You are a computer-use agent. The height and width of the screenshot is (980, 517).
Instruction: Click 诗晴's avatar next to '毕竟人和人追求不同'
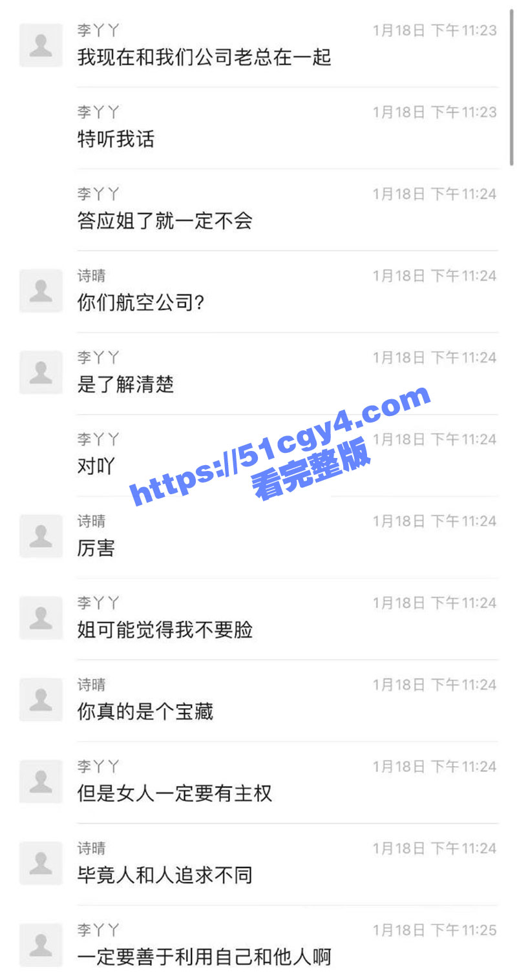tap(41, 863)
